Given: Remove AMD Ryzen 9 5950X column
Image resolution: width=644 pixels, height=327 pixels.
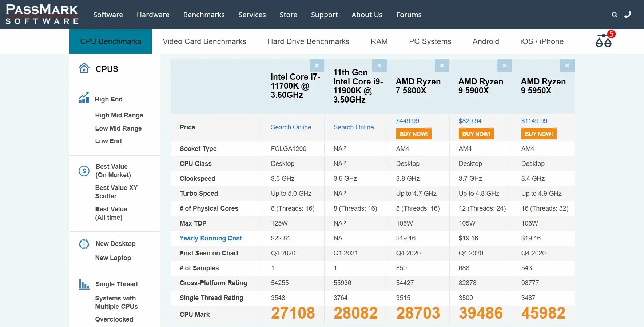Looking at the screenshot, I should click(x=567, y=65).
